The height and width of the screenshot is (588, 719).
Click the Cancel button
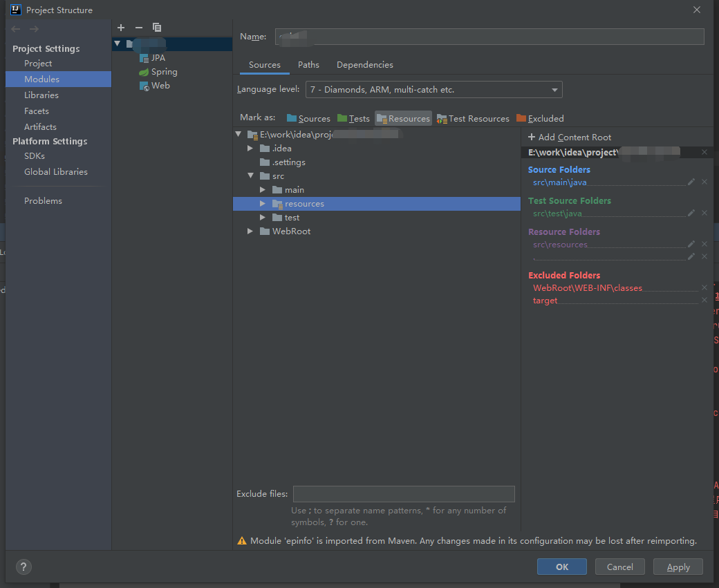(x=620, y=567)
